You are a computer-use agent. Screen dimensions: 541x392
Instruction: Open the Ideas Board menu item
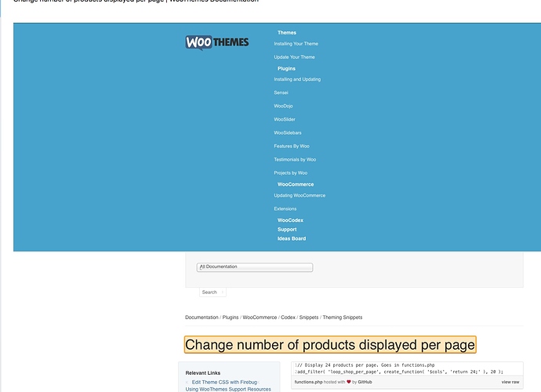[x=292, y=239]
